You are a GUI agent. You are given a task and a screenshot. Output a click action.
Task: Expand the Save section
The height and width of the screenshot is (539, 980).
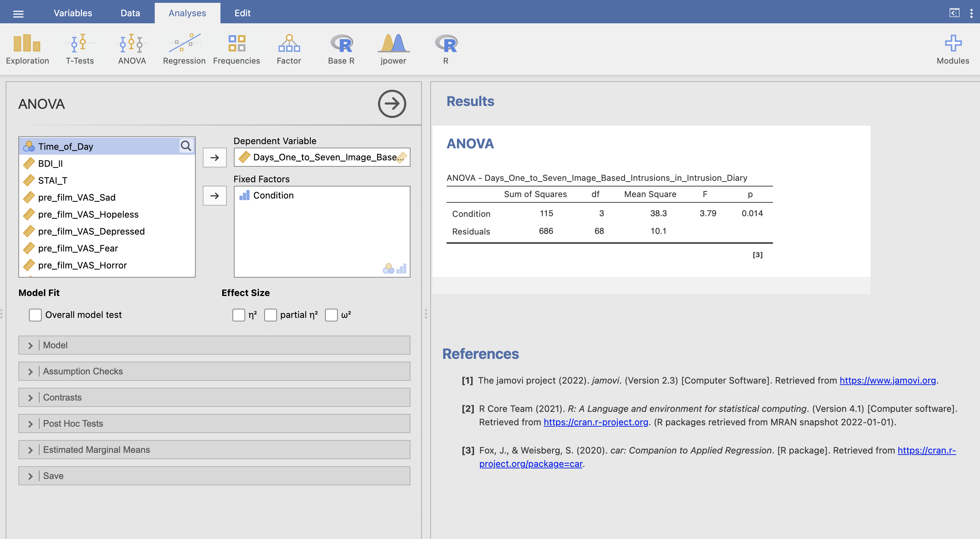(214, 476)
